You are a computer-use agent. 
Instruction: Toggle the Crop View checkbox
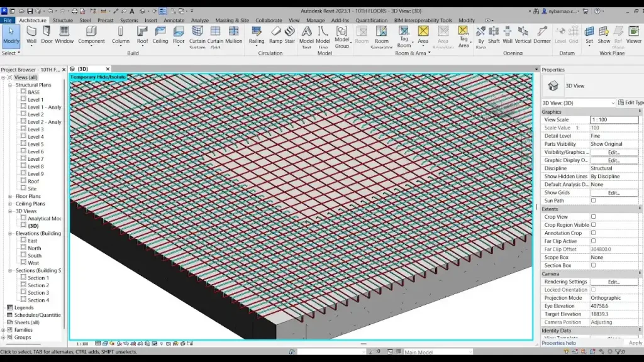pyautogui.click(x=593, y=217)
